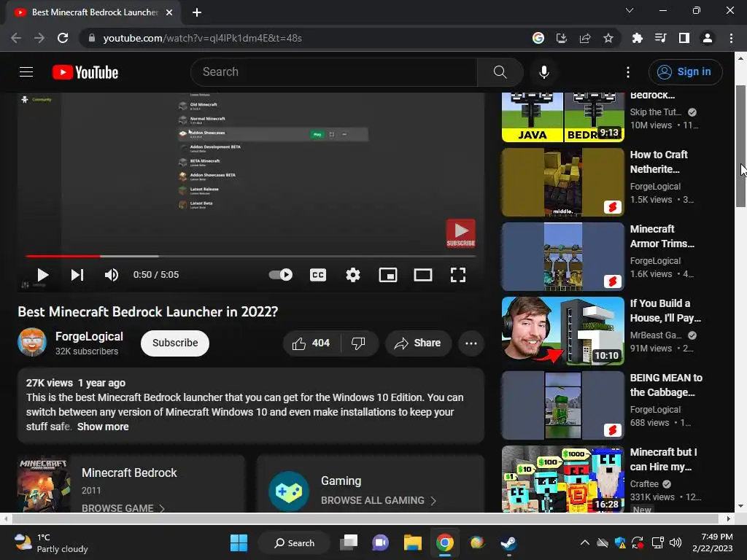Open system volume tray icon
Image resolution: width=747 pixels, height=560 pixels.
click(675, 542)
